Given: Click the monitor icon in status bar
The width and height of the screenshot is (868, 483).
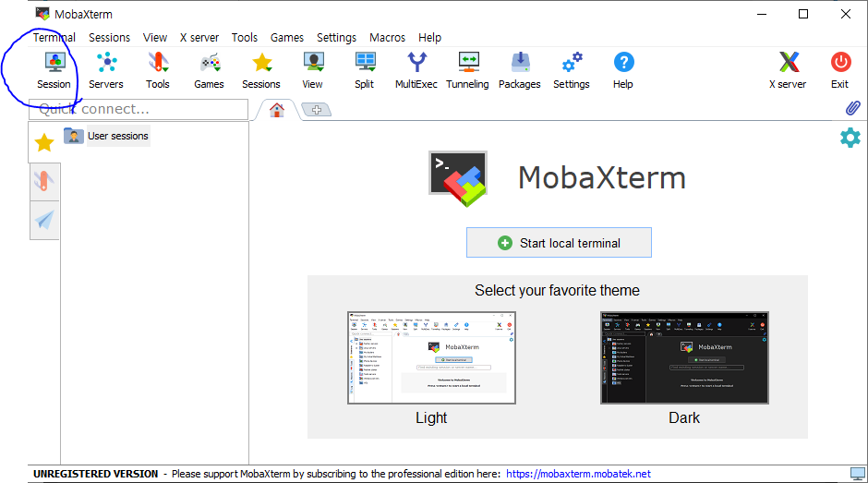Looking at the screenshot, I should (858, 474).
